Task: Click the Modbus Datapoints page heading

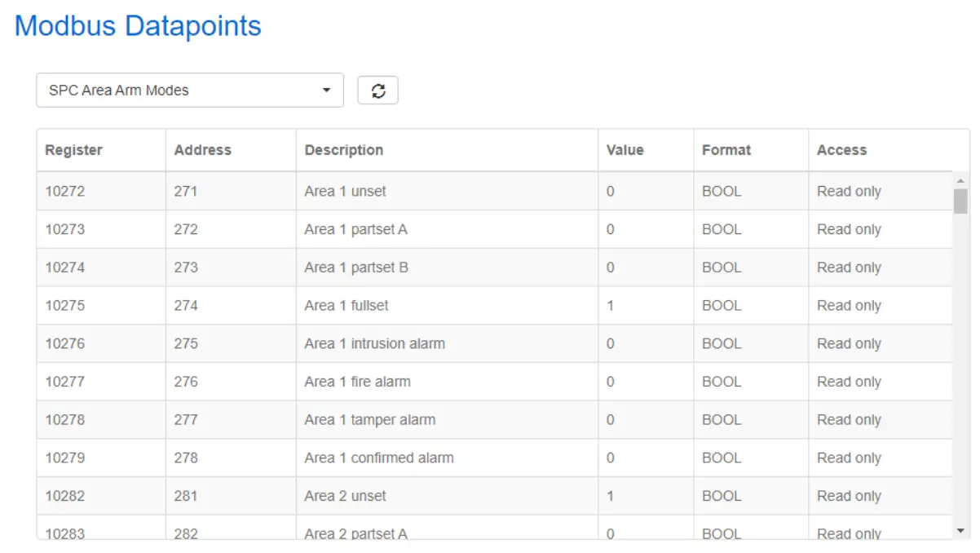Action: click(x=138, y=25)
